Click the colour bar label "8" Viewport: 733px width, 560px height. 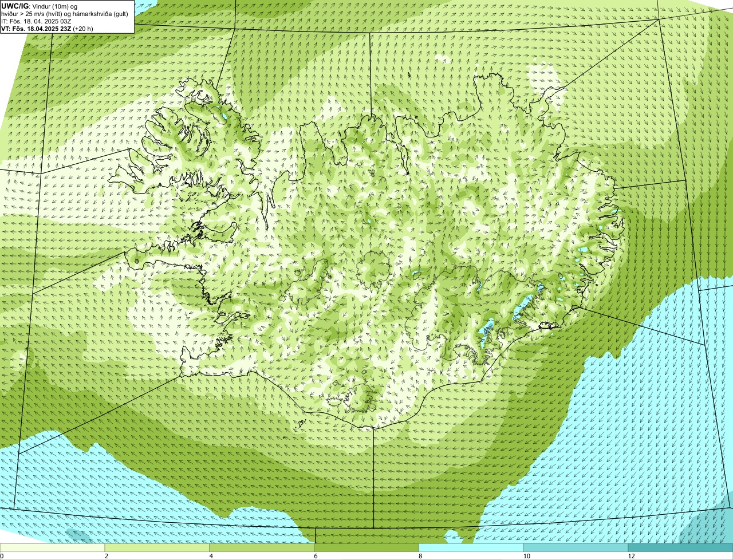click(420, 556)
